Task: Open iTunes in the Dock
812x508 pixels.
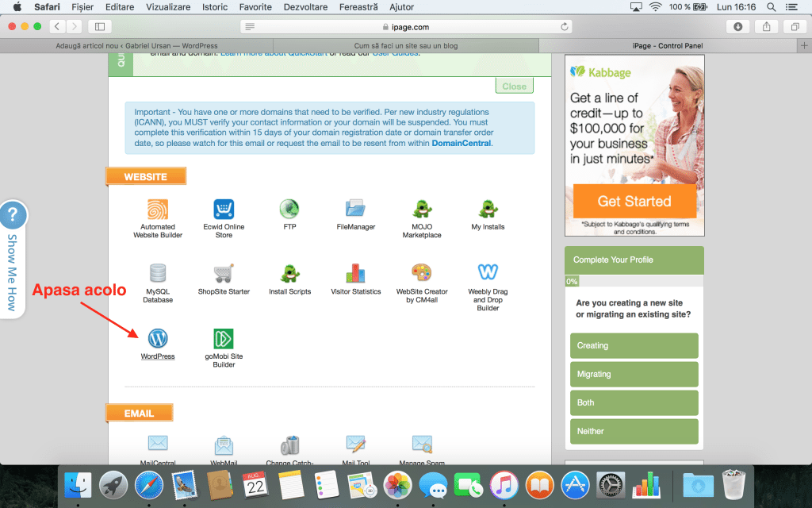Action: coord(504,486)
